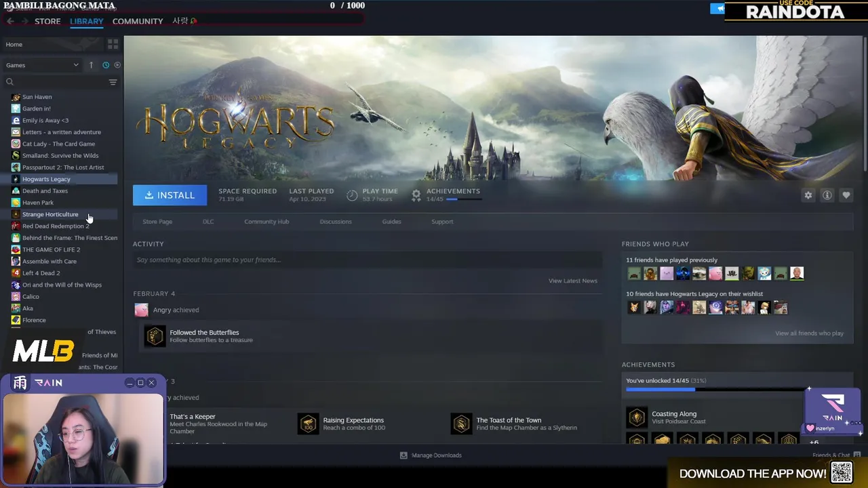Viewport: 868px width, 488px height.
Task: Open the COMMUNITY tab
Action: coord(138,21)
